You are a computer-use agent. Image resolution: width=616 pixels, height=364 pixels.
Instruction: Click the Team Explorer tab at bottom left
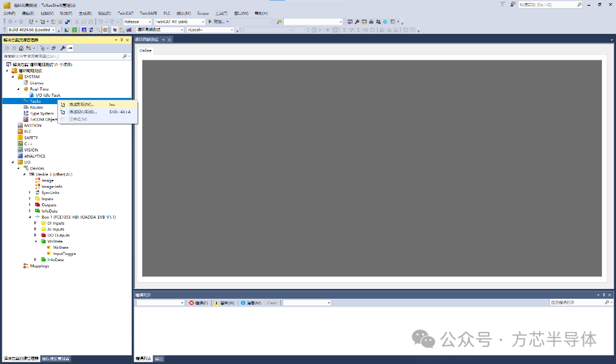point(56,359)
